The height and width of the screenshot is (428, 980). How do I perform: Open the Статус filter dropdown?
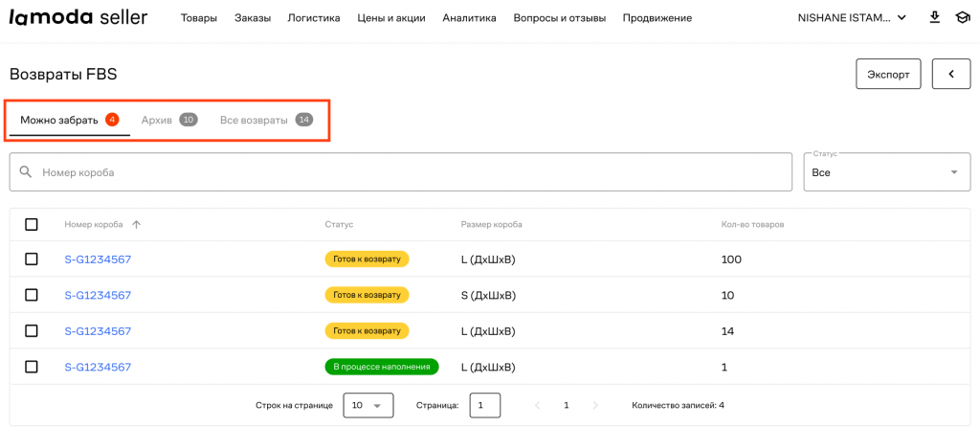pyautogui.click(x=886, y=172)
